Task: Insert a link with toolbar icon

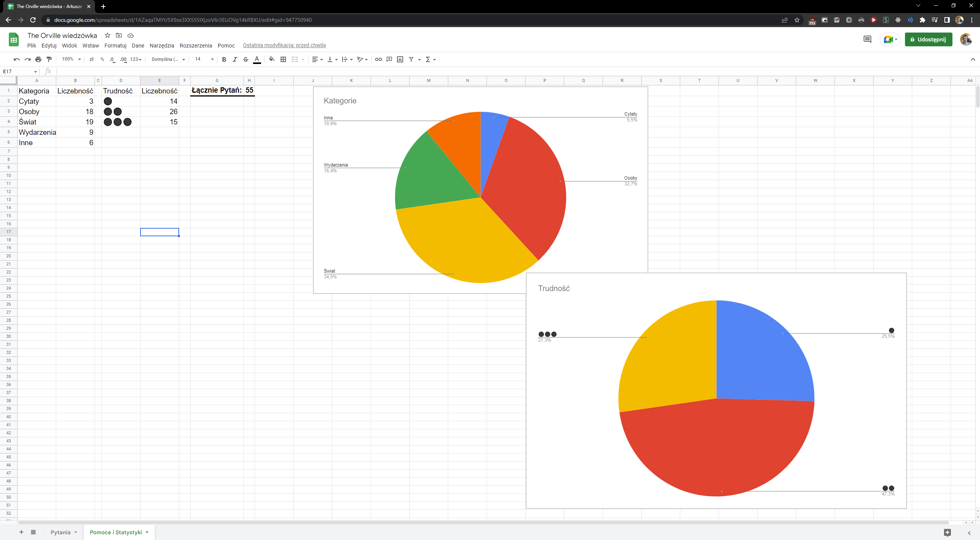Action: coord(378,59)
